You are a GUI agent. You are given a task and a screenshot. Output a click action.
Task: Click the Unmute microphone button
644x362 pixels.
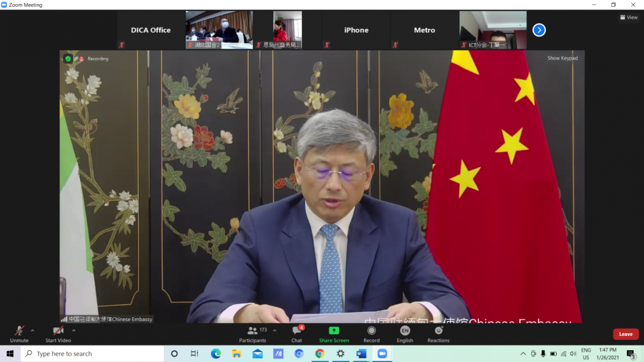click(19, 333)
